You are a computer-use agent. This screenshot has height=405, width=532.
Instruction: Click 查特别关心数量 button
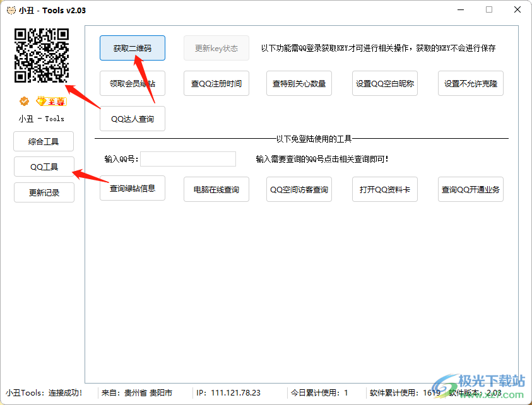299,83
